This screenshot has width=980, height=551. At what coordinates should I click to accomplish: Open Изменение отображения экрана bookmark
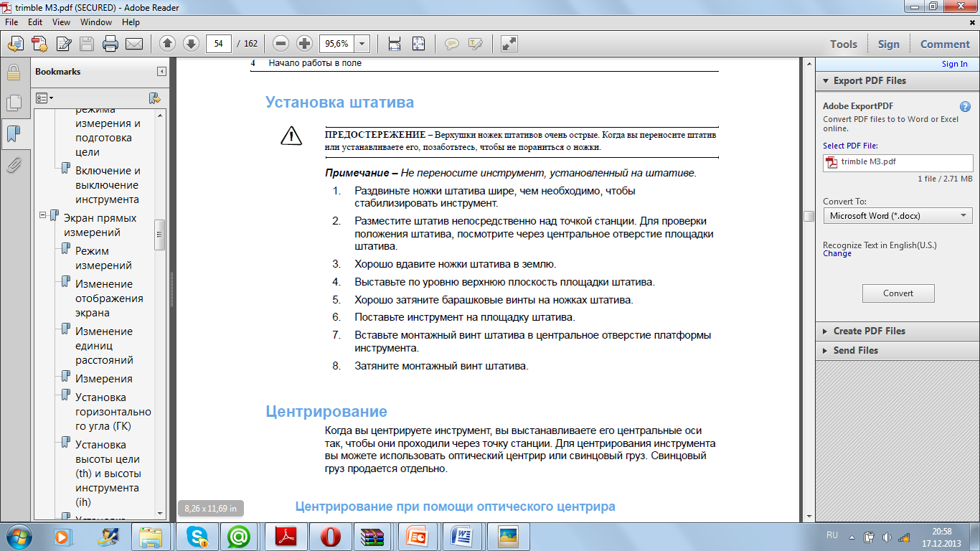(x=109, y=298)
